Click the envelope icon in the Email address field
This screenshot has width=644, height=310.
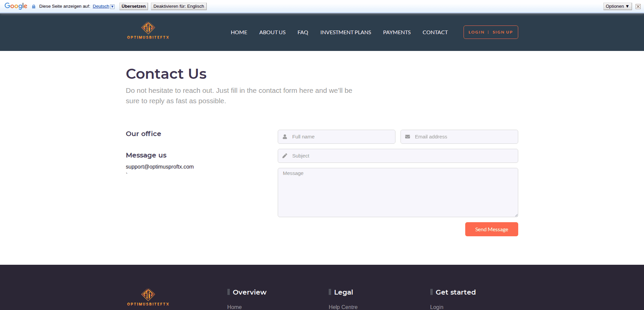(408, 136)
